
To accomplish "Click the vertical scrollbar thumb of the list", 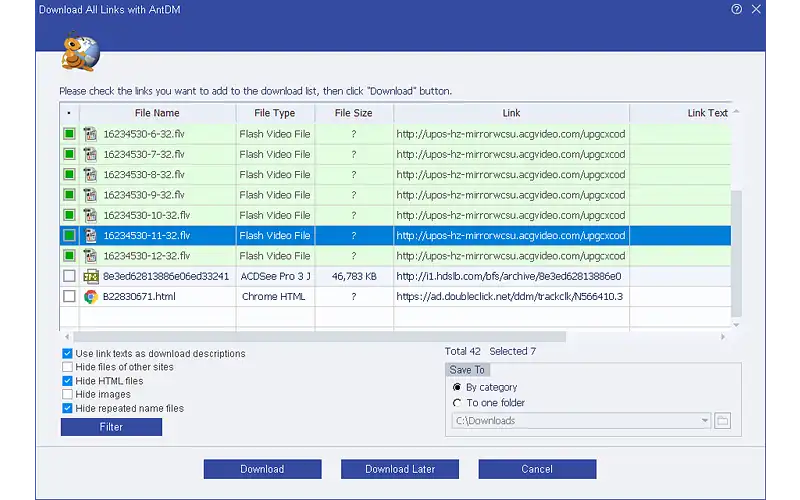I will pos(736,254).
